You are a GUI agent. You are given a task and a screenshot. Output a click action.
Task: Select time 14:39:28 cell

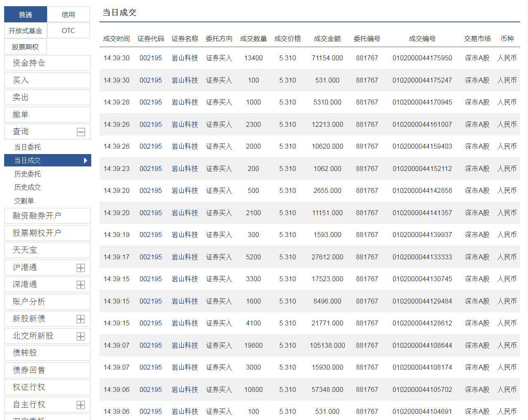pos(116,102)
